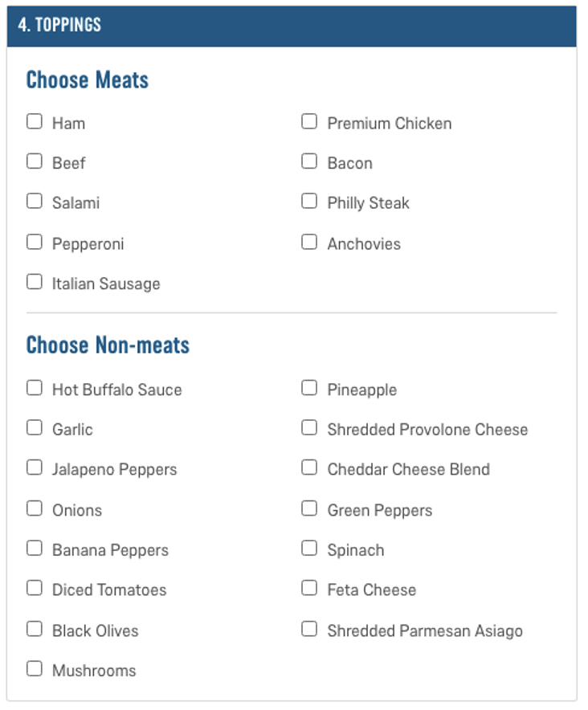The height and width of the screenshot is (710, 588).
Task: Add Pepperoni to the pizza
Action: 35,243
